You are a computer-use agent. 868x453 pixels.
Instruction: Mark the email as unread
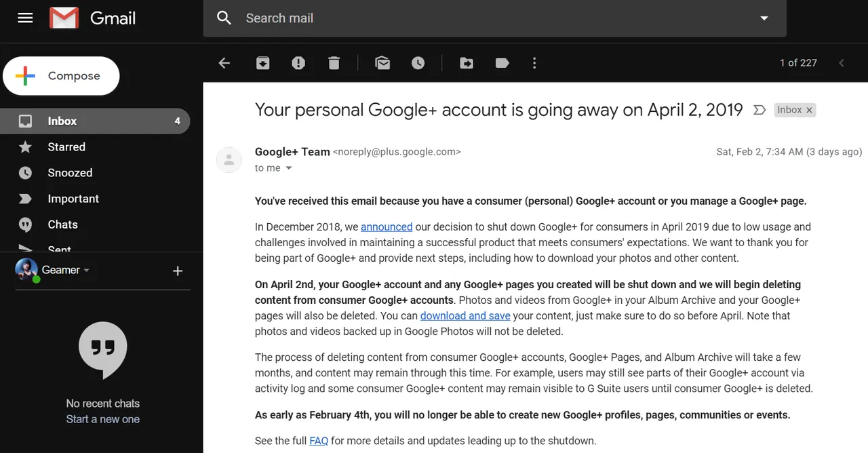pos(382,63)
